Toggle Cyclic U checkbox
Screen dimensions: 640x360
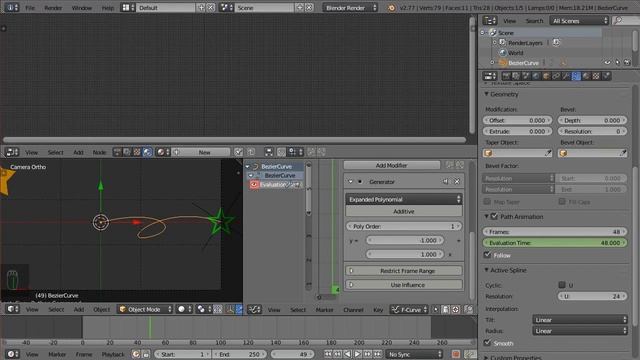[562, 284]
